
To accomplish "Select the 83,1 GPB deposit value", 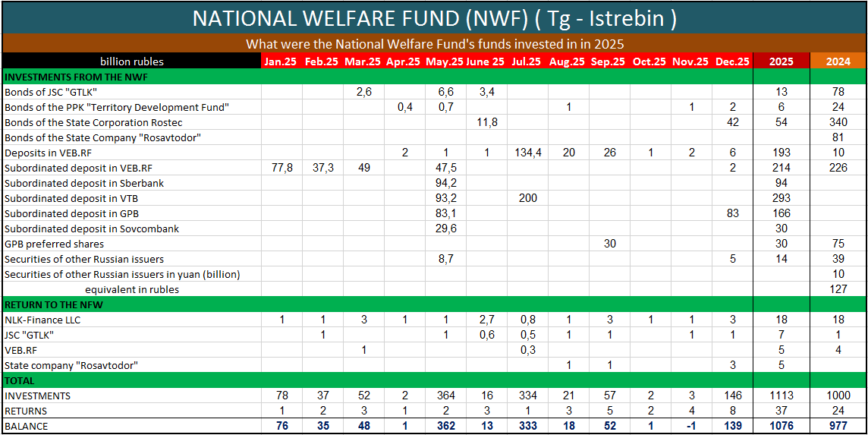I will (445, 213).
